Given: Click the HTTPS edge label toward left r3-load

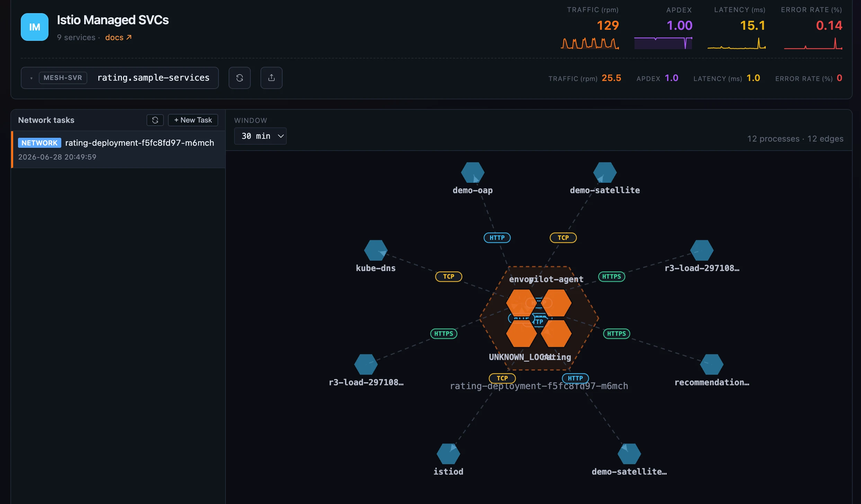Looking at the screenshot, I should coord(444,334).
